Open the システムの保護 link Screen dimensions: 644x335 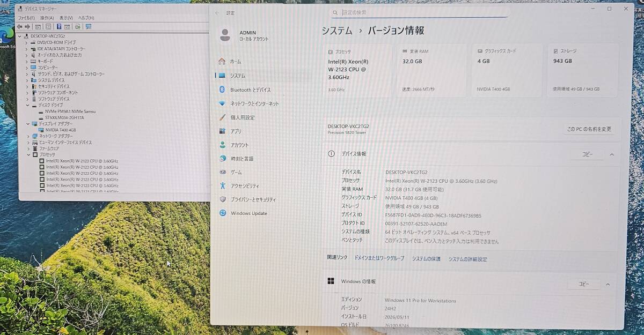tap(426, 259)
